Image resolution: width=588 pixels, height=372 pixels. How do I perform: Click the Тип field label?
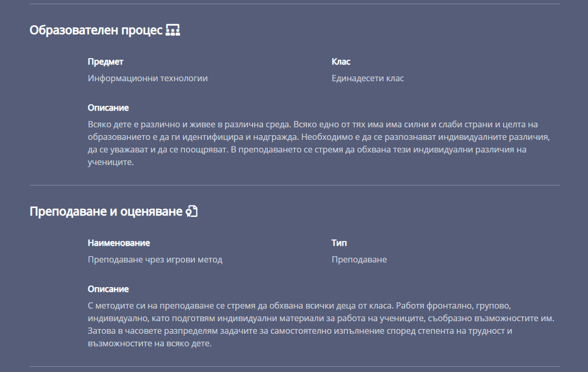pyautogui.click(x=339, y=243)
